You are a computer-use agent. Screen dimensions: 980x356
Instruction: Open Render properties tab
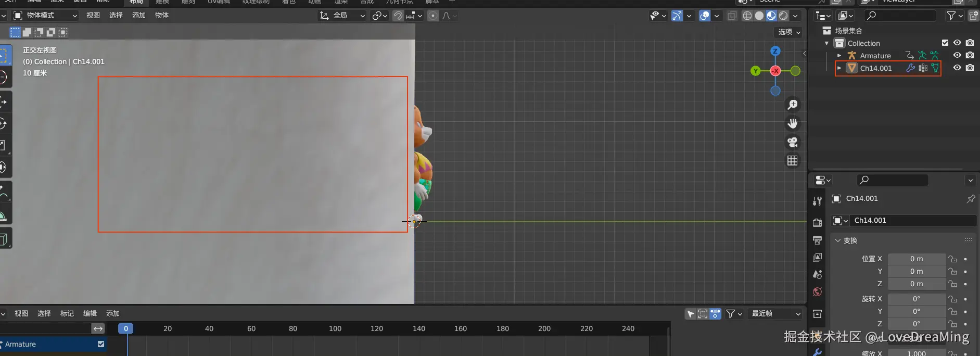click(818, 222)
